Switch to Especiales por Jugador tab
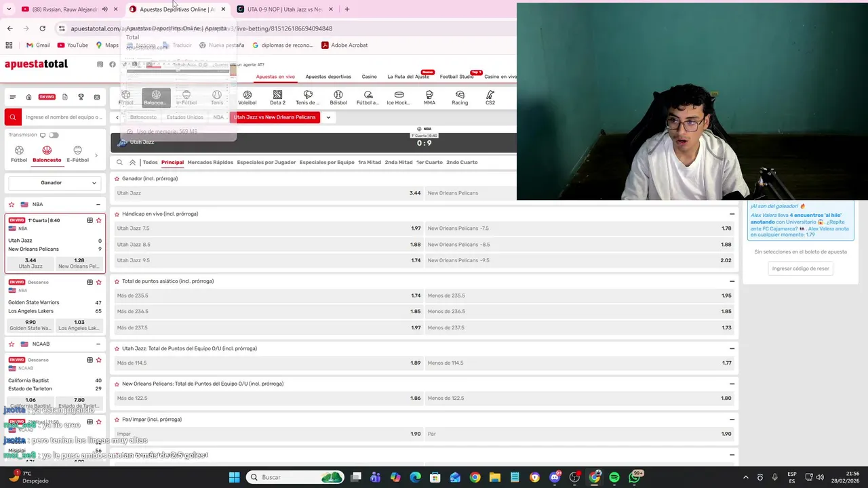 coord(266,163)
